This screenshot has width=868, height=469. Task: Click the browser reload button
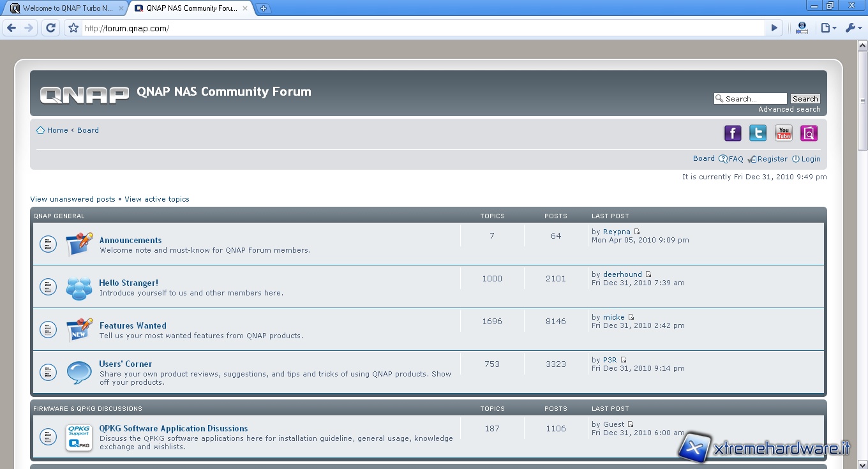[51, 28]
